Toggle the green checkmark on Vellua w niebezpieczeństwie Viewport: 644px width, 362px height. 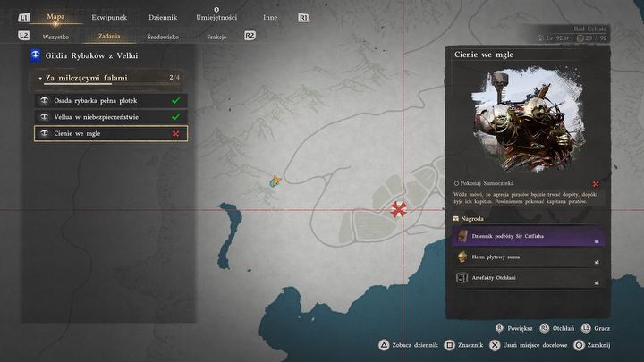(176, 117)
